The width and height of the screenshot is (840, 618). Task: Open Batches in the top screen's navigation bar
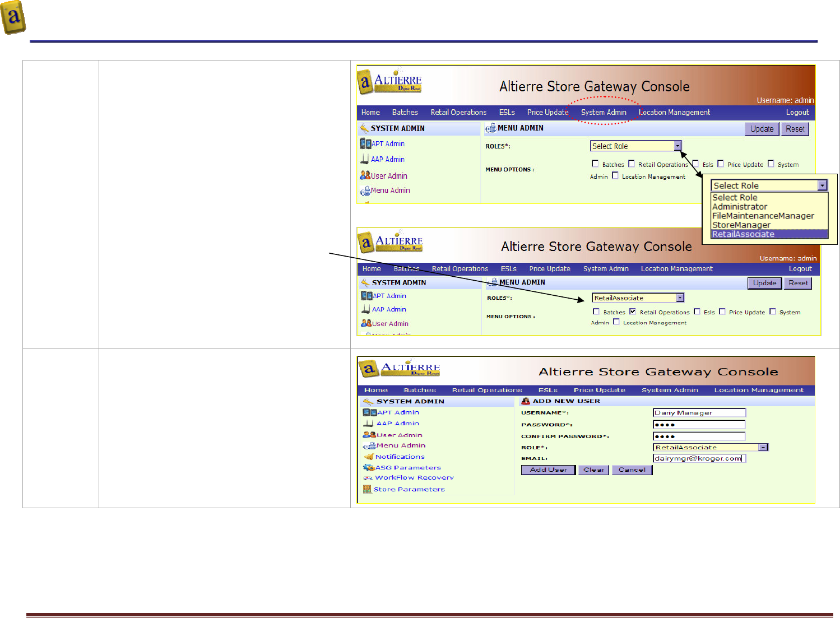pos(405,112)
